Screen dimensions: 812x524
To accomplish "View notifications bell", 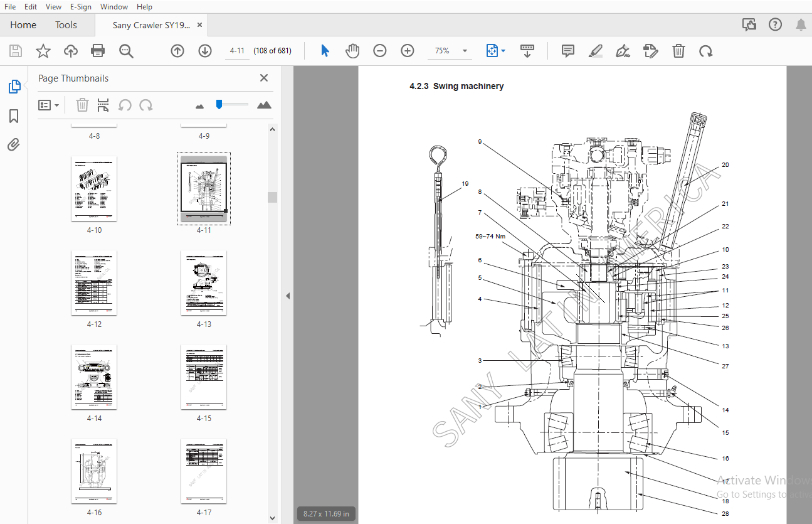I will [801, 25].
